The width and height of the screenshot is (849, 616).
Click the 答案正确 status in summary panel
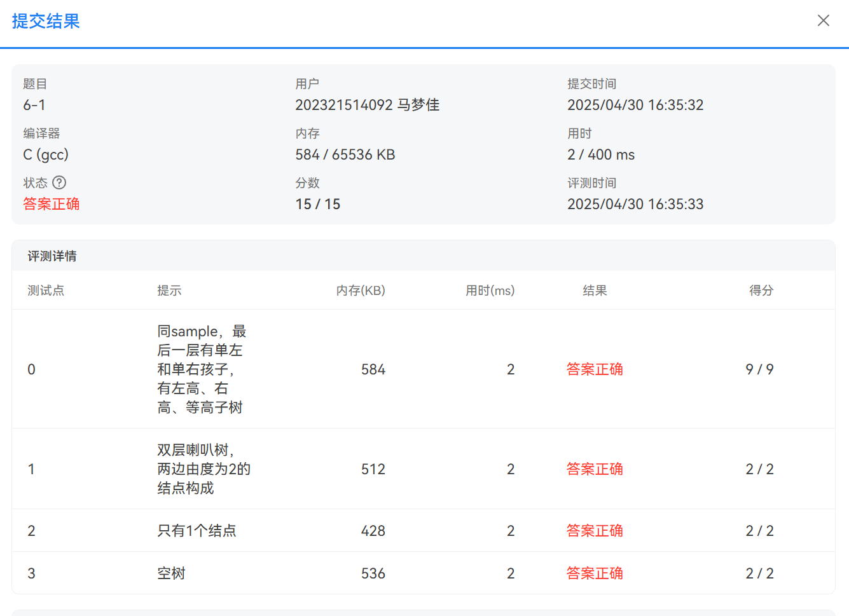(51, 204)
